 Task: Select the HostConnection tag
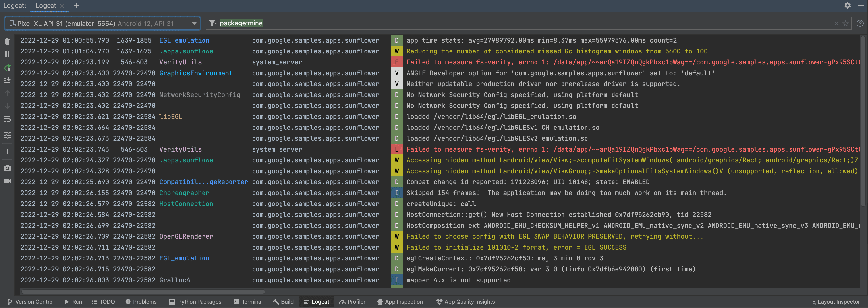[186, 204]
